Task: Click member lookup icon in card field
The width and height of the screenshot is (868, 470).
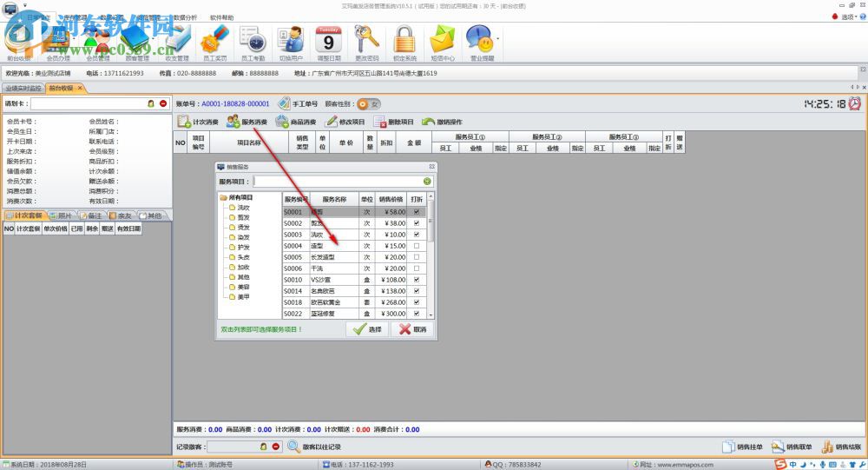Action: tap(150, 103)
